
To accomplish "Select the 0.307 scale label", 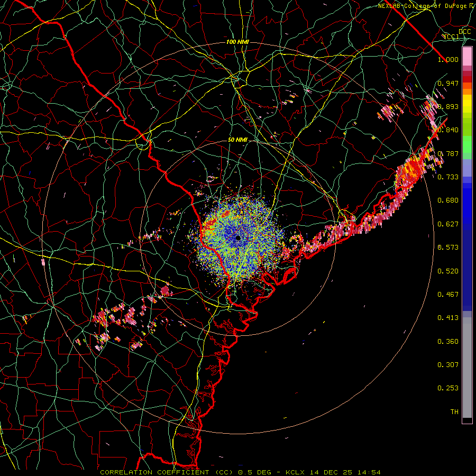I will [448, 365].
